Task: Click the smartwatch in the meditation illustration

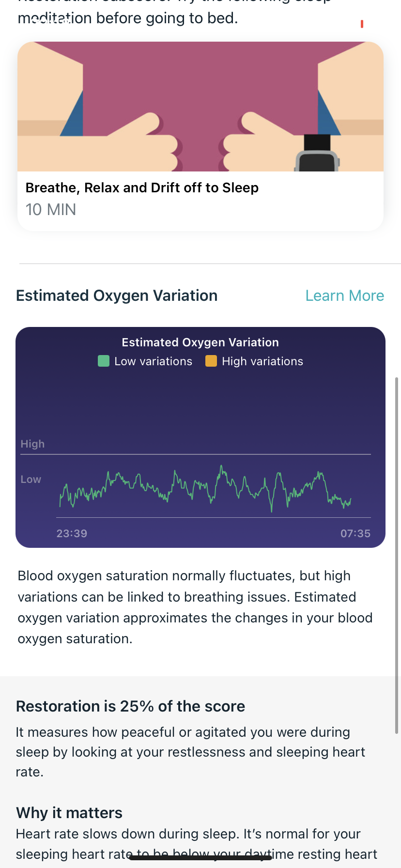Action: (x=317, y=153)
